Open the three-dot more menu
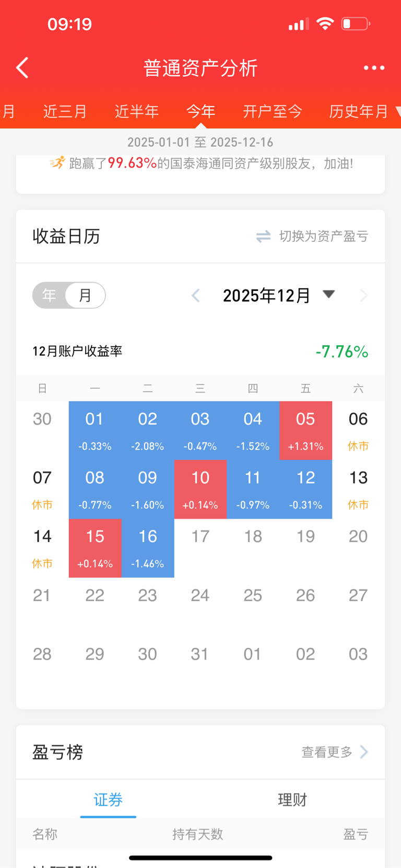Image resolution: width=401 pixels, height=868 pixels. pyautogui.click(x=374, y=68)
